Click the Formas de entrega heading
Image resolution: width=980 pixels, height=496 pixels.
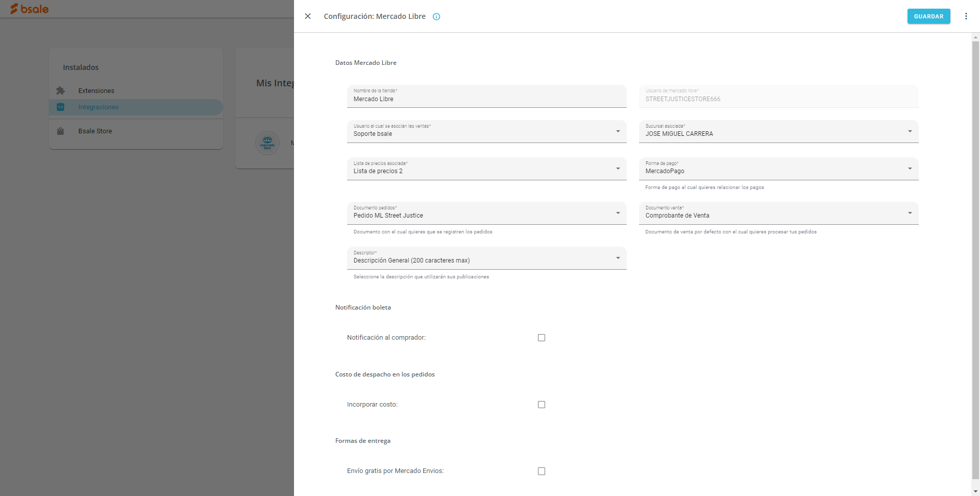(x=362, y=441)
